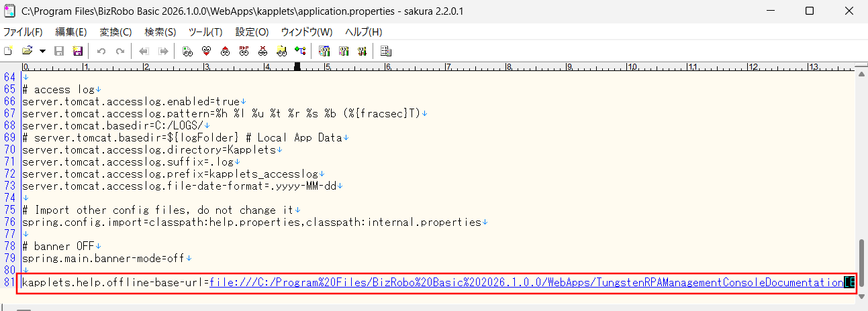The height and width of the screenshot is (311, 868).
Task: Click 'server.tomcat.accesslog.prefix=kapplets_accesslog' line
Action: (170, 174)
